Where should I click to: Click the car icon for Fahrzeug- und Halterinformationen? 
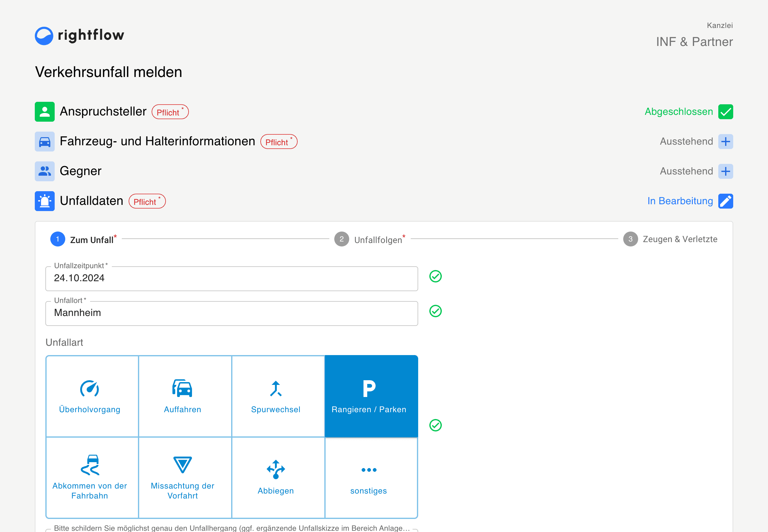coord(45,141)
